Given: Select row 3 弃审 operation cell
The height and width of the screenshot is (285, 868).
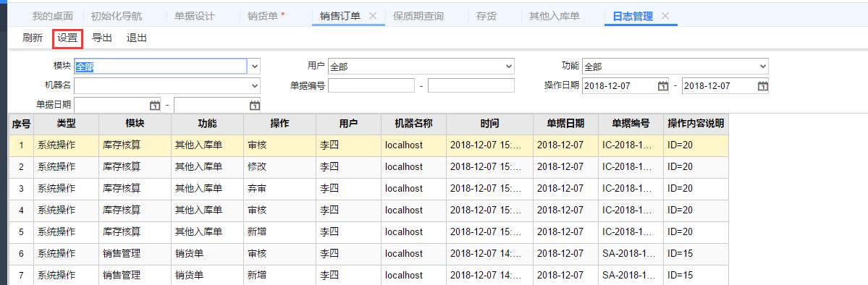Looking at the screenshot, I should 279,189.
